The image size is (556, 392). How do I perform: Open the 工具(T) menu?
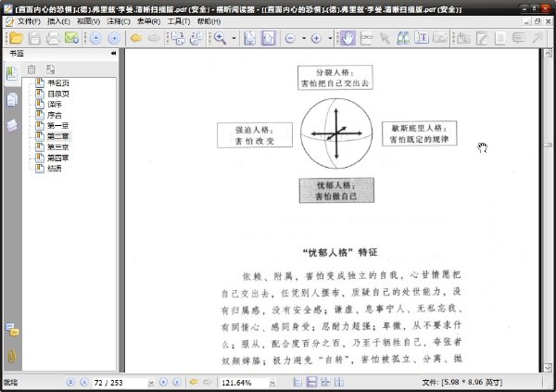click(x=179, y=21)
